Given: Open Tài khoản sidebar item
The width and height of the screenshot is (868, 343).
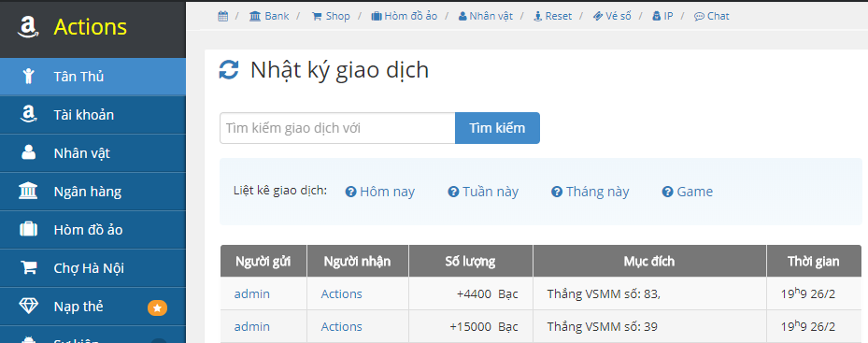Looking at the screenshot, I should 92,115.
